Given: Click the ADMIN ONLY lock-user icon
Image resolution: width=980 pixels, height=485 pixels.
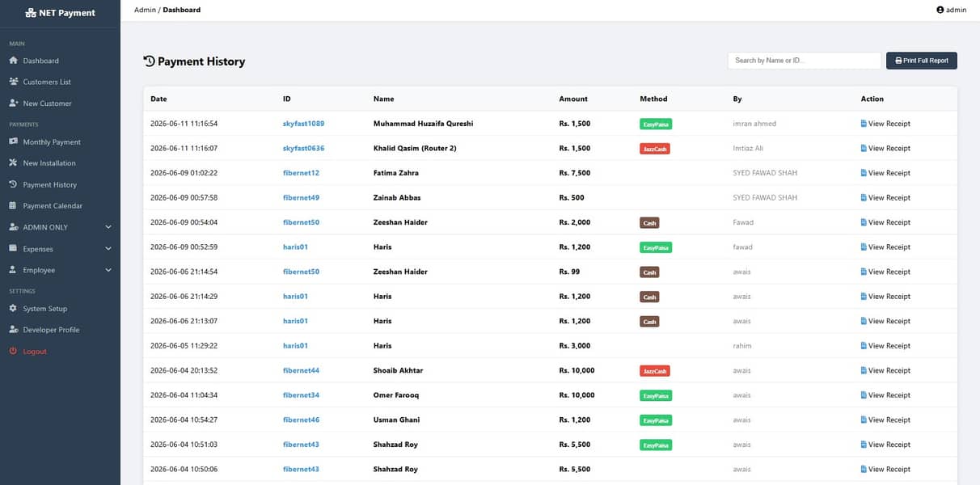Looking at the screenshot, I should pyautogui.click(x=14, y=227).
